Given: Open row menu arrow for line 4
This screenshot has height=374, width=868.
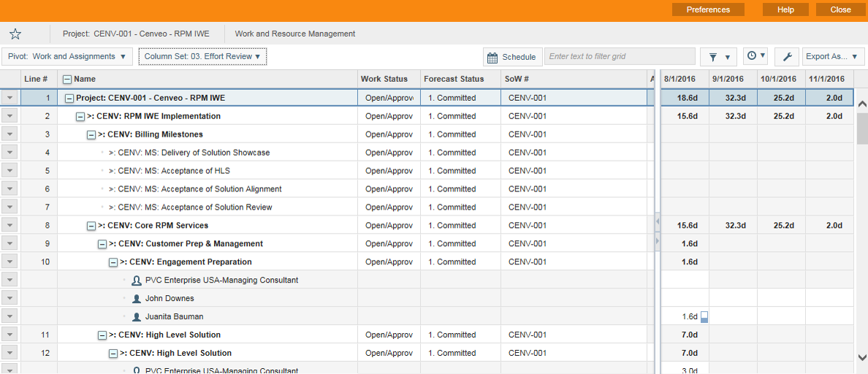Looking at the screenshot, I should (10, 153).
